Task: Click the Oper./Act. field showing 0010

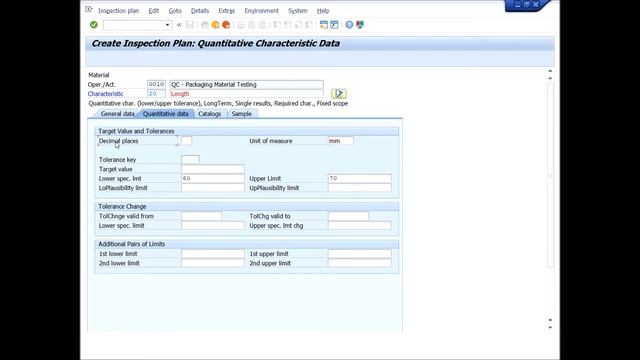Action: 156,84
